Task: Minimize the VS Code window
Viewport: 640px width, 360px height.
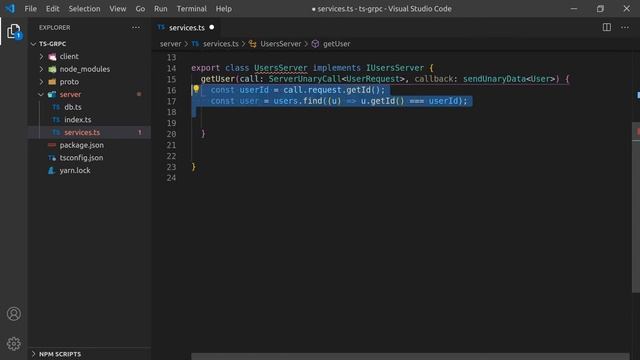Action: pyautogui.click(x=573, y=9)
